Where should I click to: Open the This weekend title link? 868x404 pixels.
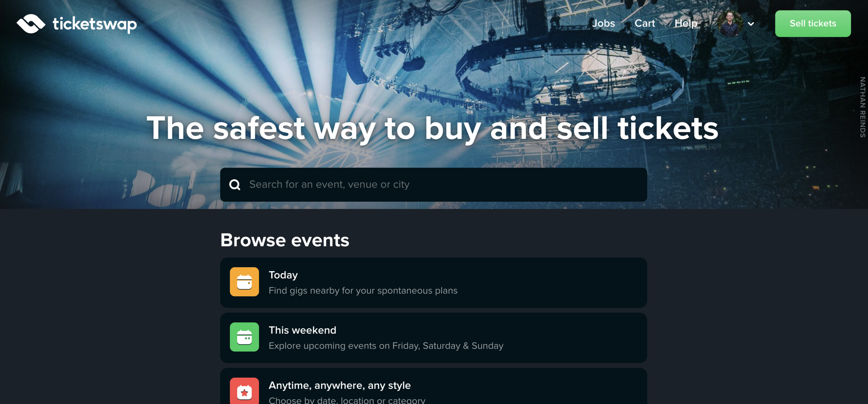pos(302,330)
